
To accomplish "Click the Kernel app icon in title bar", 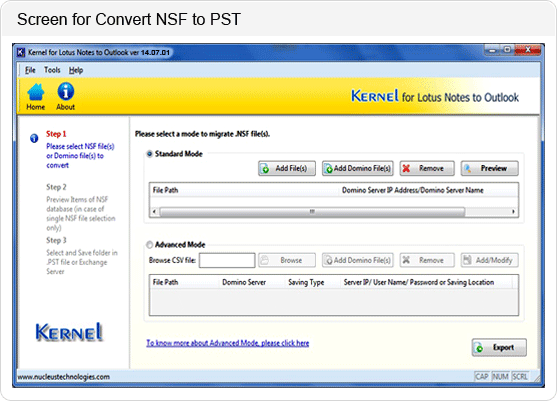I will (21, 52).
